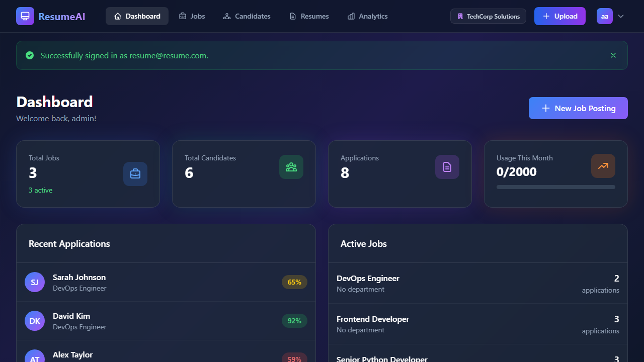Select David Kim's avatar circle
Image resolution: width=644 pixels, height=362 pixels.
tap(34, 320)
